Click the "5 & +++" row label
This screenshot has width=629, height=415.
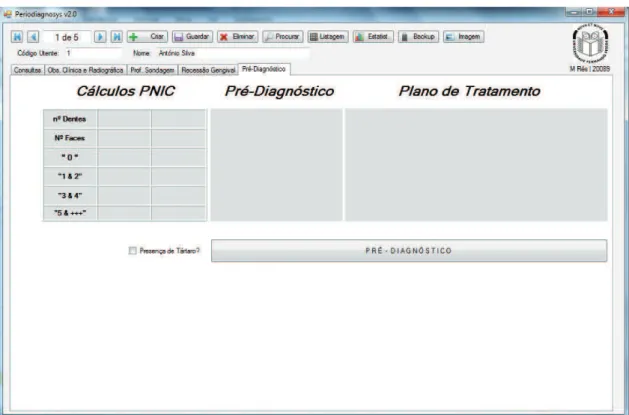(x=70, y=213)
